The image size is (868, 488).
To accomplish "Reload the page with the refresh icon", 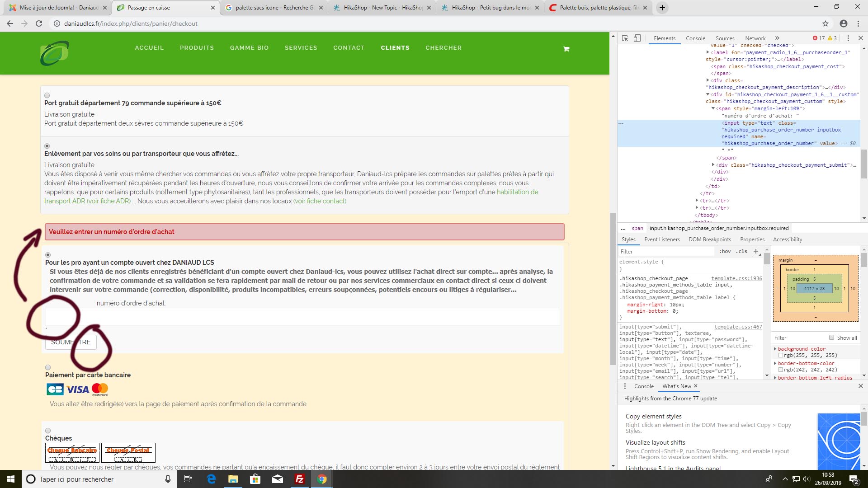I will click(39, 23).
